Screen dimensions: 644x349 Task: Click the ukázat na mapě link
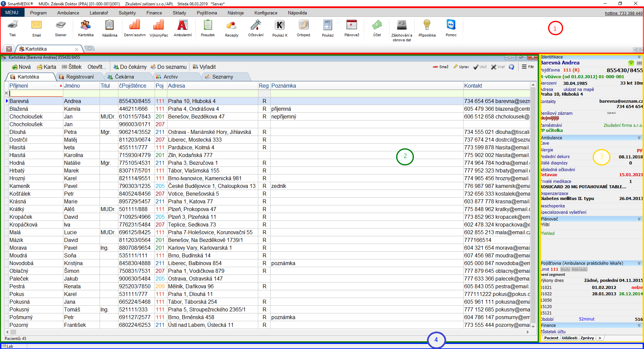coord(579,90)
